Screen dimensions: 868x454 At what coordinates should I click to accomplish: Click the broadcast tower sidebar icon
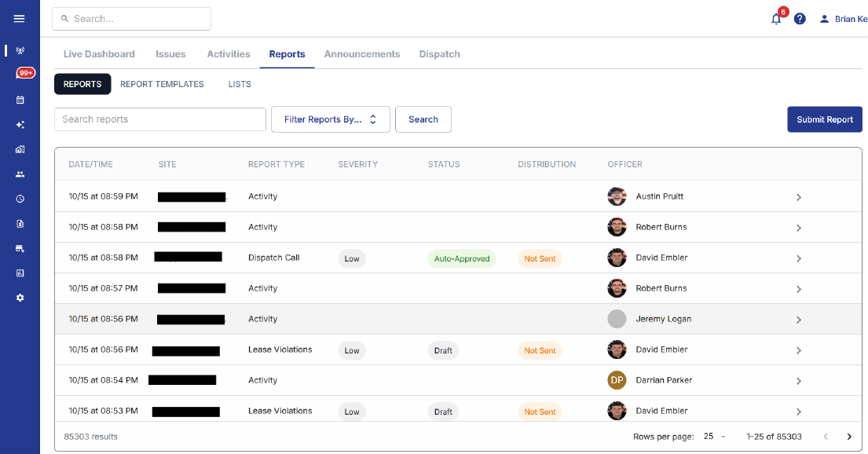(x=20, y=51)
